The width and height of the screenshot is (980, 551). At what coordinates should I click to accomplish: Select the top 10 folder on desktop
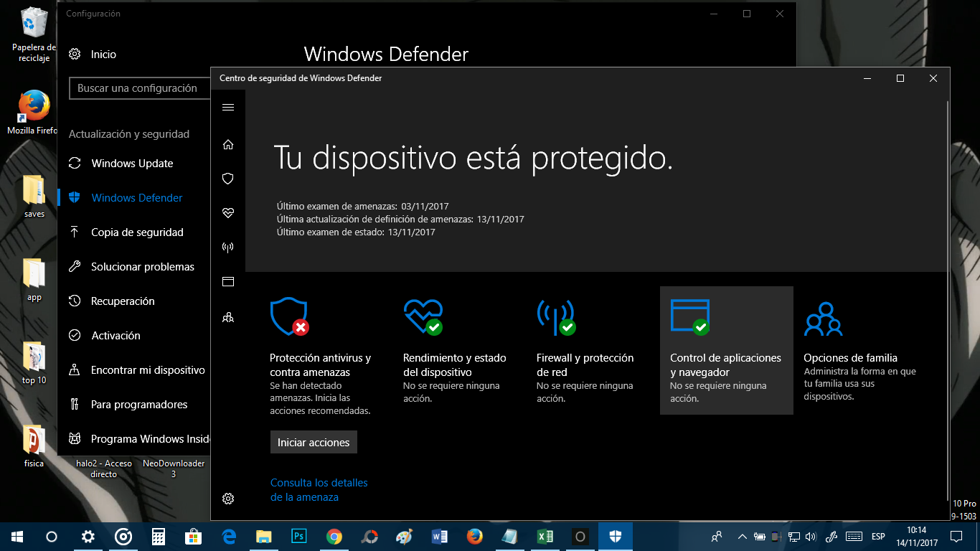[34, 363]
